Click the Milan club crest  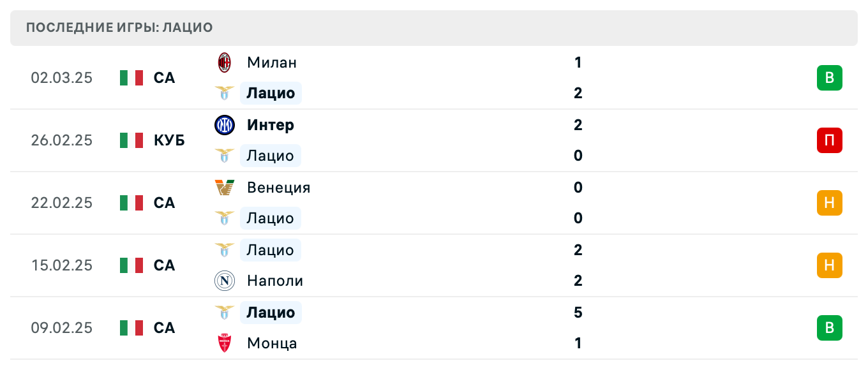point(225,63)
